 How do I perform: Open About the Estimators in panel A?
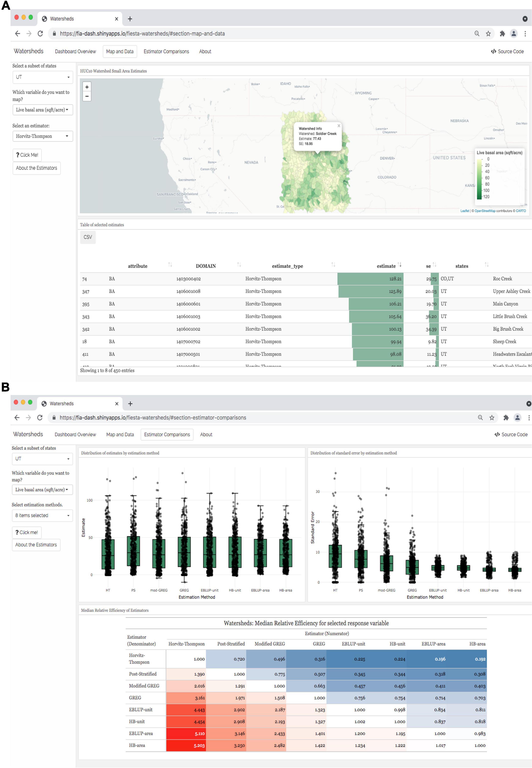tap(36, 168)
